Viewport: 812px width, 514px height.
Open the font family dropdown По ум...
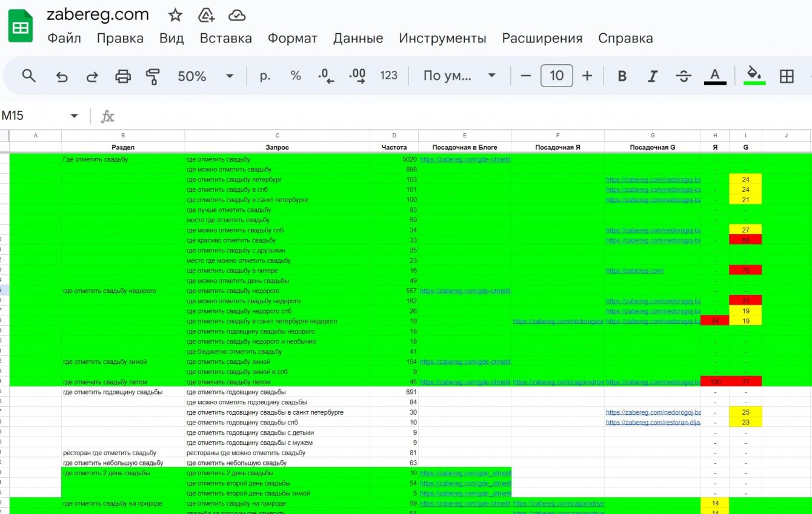click(459, 76)
